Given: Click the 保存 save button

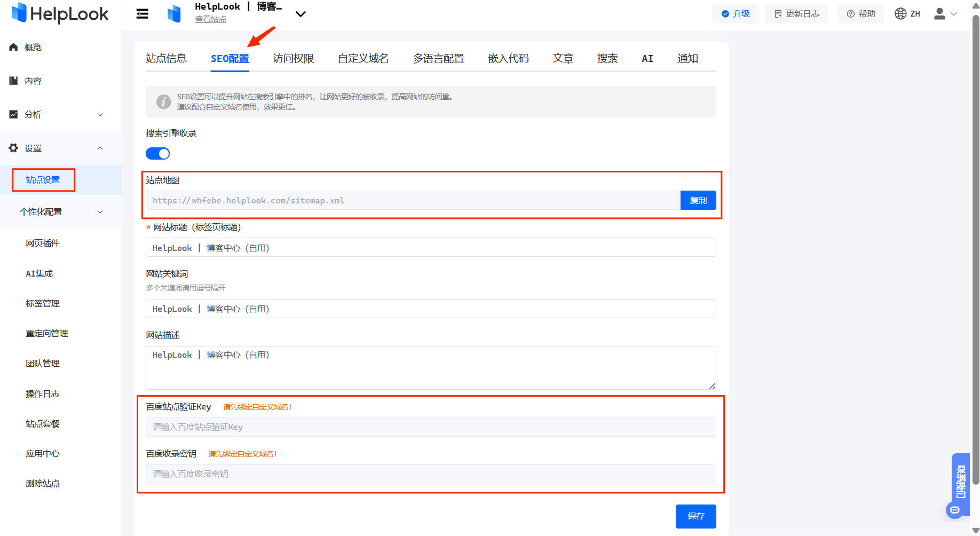Looking at the screenshot, I should coord(696,516).
